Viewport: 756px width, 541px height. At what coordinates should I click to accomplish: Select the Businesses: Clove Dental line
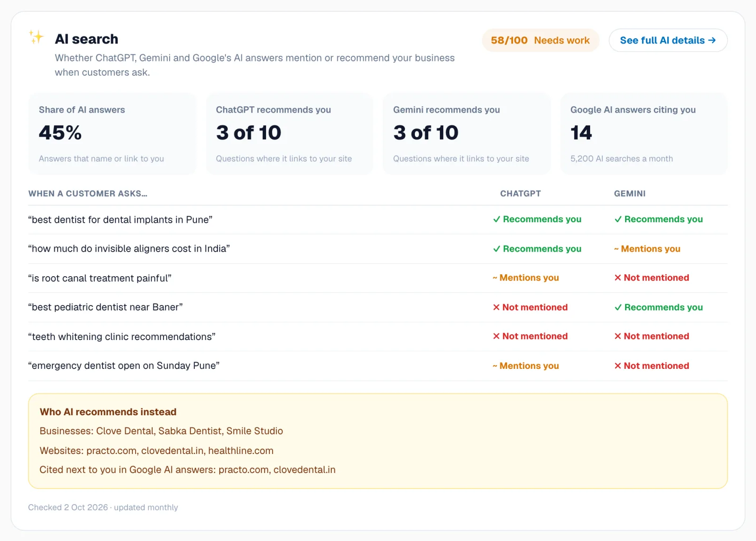click(161, 431)
